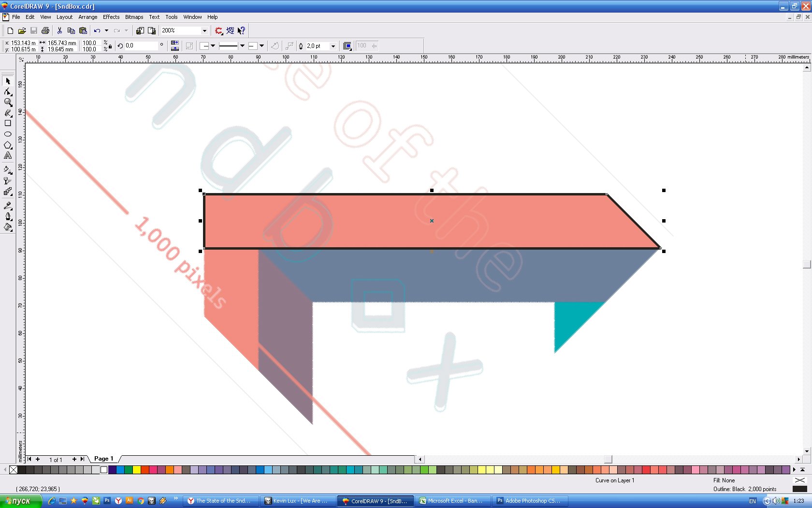Select the Freehand tool
Screen dimensions: 812x508
(8, 113)
